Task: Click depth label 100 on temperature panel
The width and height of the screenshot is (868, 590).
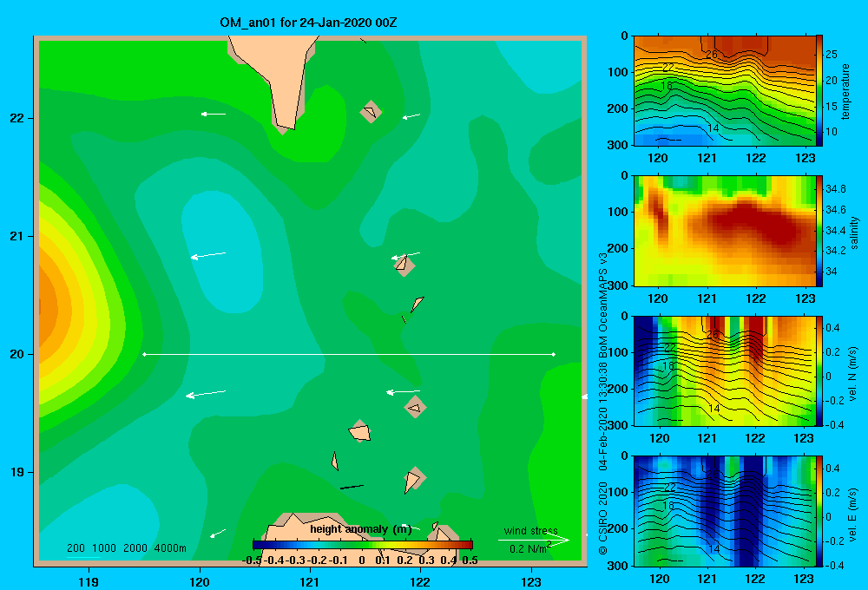Action: [619, 72]
